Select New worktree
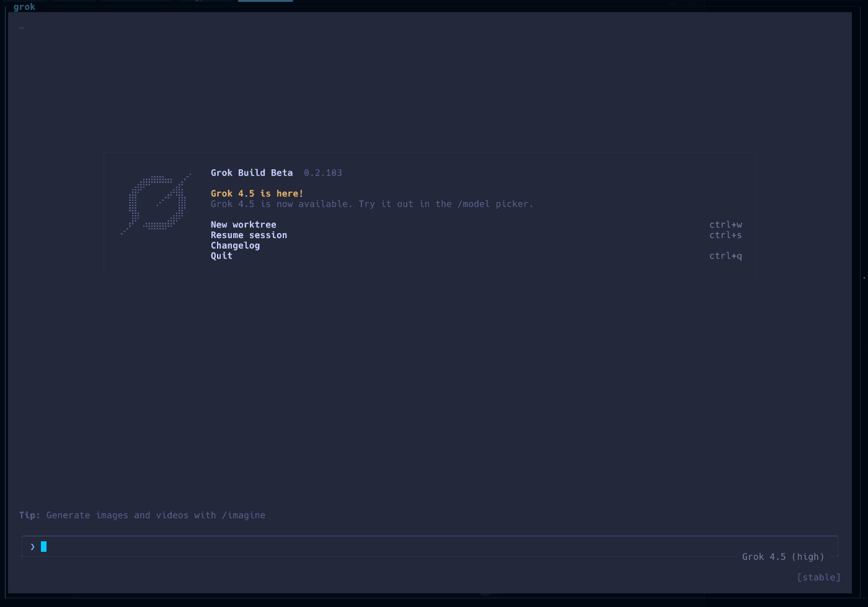Viewport: 868px width, 607px height. click(244, 224)
